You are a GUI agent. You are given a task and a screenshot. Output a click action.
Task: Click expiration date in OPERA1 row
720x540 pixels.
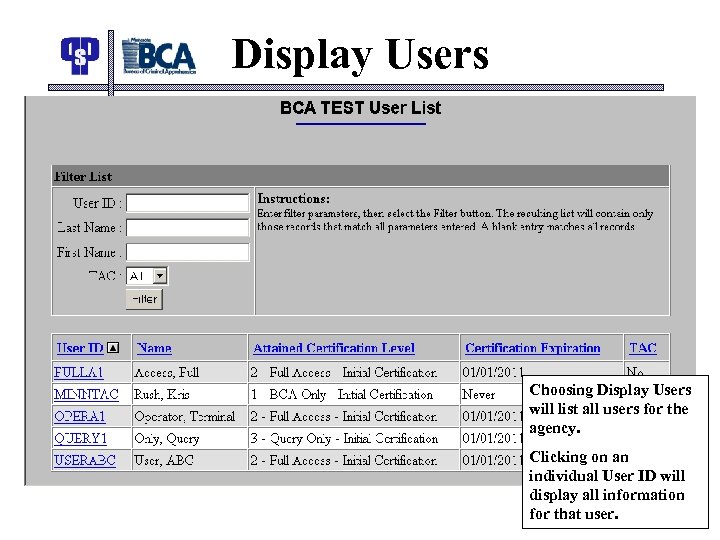point(492,416)
